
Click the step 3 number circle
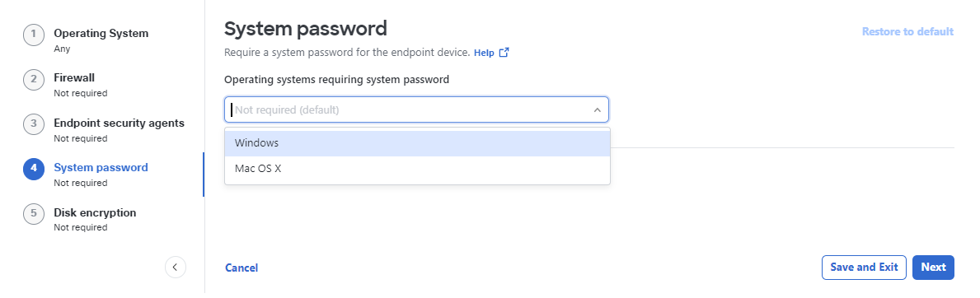point(34,124)
